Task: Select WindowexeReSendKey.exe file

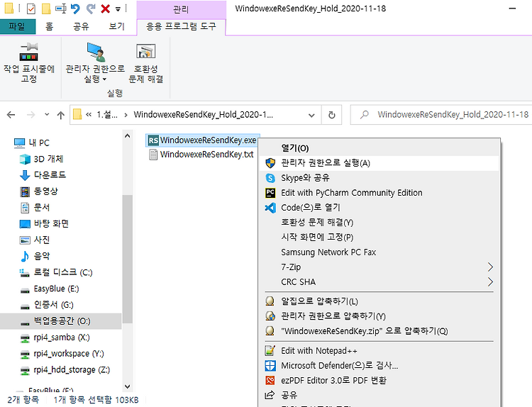Action: [x=203, y=140]
